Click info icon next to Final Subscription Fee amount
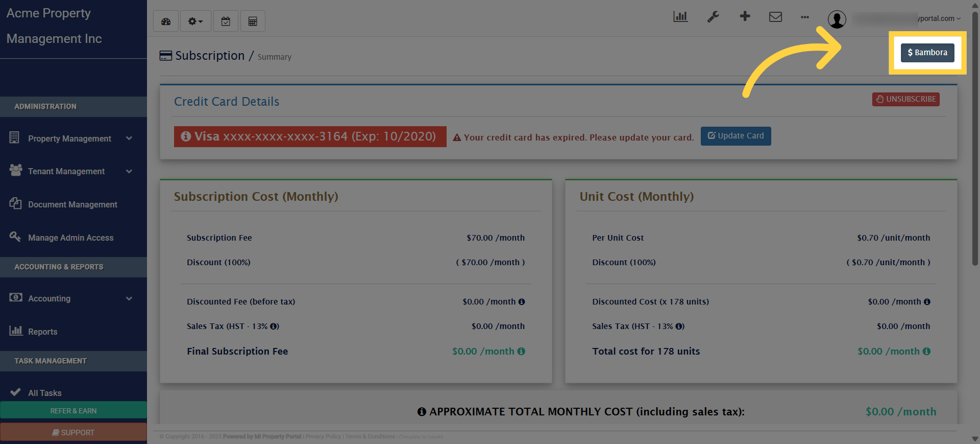 tap(521, 352)
